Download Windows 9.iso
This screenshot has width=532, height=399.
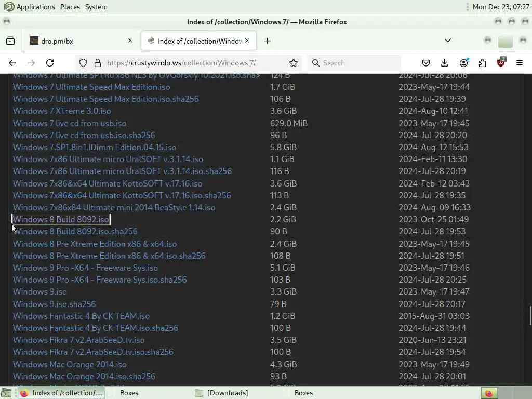pyautogui.click(x=39, y=292)
